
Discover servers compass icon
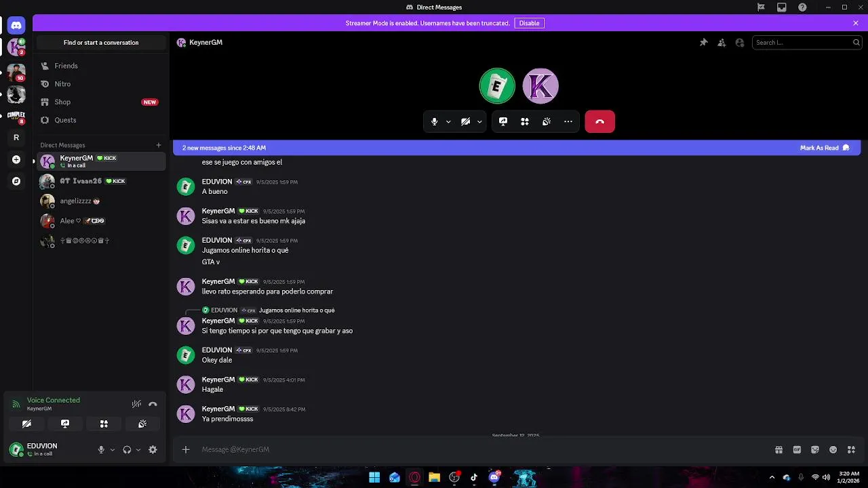click(x=16, y=181)
